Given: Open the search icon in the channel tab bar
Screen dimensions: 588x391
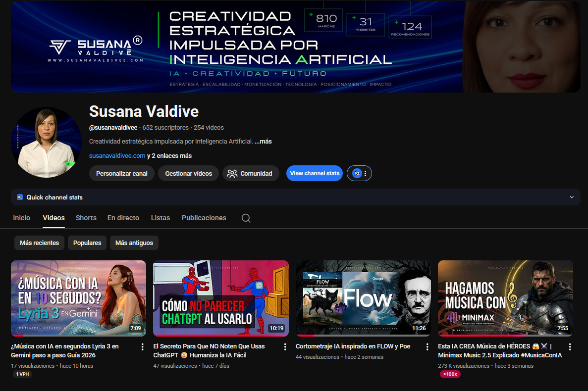Looking at the screenshot, I should pyautogui.click(x=246, y=218).
